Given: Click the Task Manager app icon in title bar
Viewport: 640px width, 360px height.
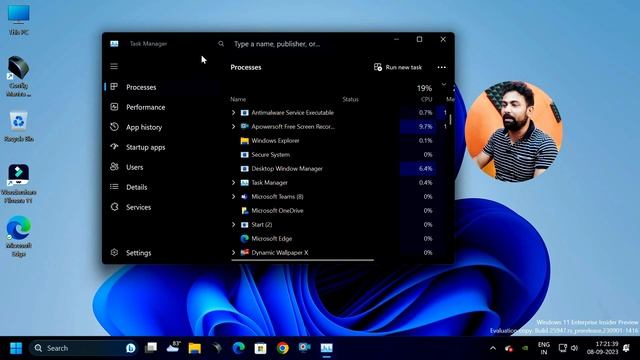Looking at the screenshot, I should tap(114, 44).
